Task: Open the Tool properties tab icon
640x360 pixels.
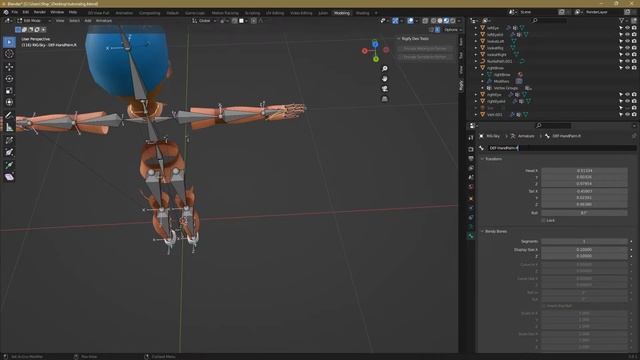Action: pos(471,138)
